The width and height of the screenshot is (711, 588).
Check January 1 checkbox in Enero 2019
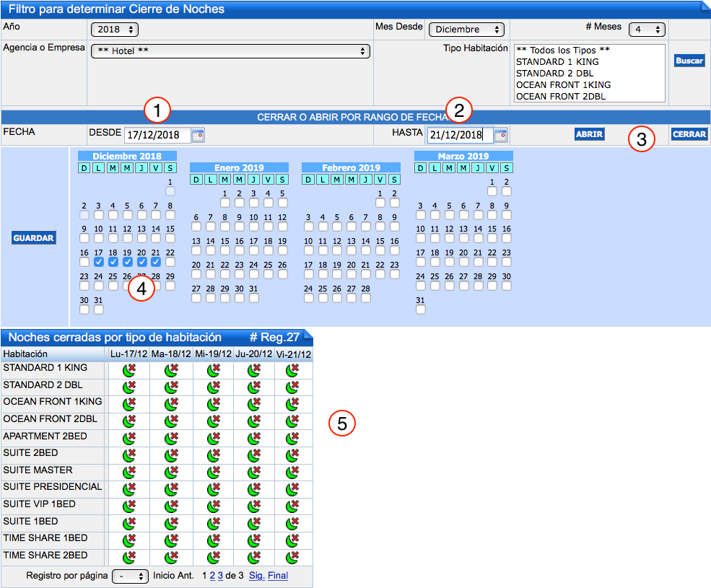pyautogui.click(x=225, y=203)
